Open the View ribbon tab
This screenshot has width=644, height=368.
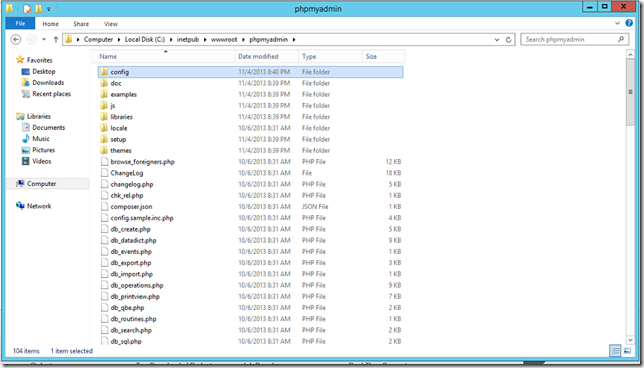[x=111, y=24]
